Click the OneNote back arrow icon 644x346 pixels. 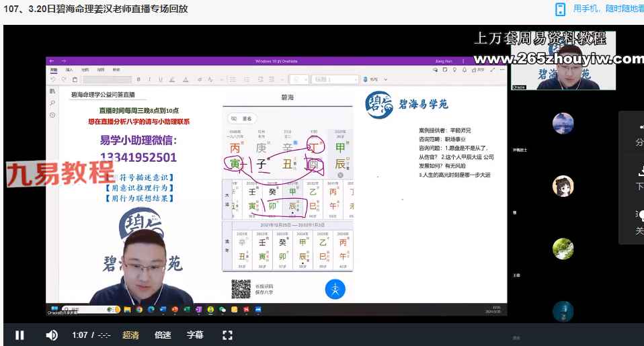(x=52, y=61)
